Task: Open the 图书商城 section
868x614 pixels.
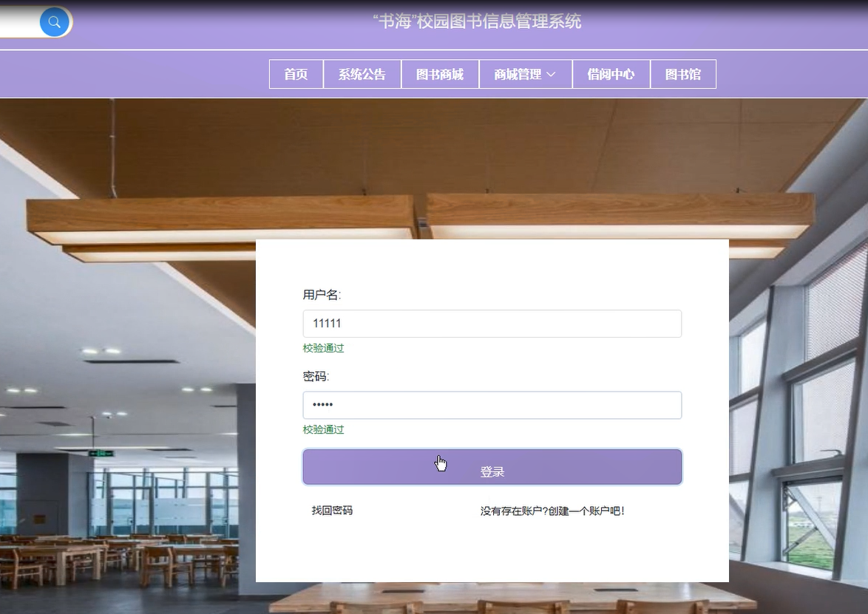Action: click(x=439, y=74)
